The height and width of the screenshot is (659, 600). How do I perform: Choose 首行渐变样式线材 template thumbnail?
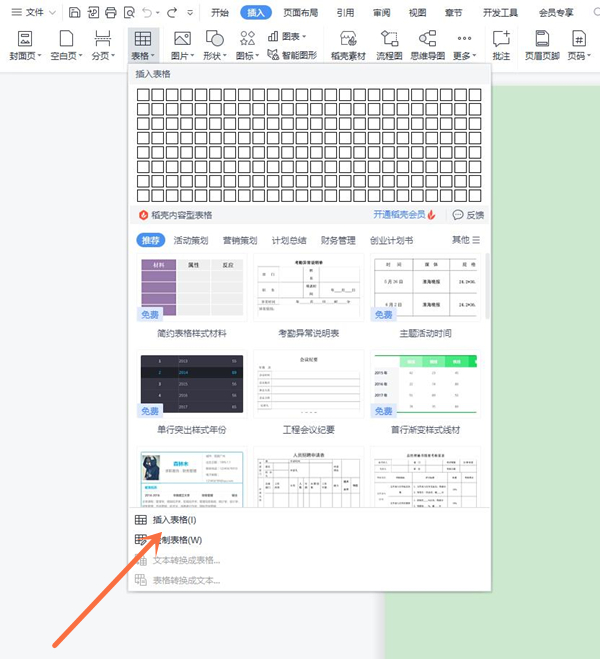425,384
